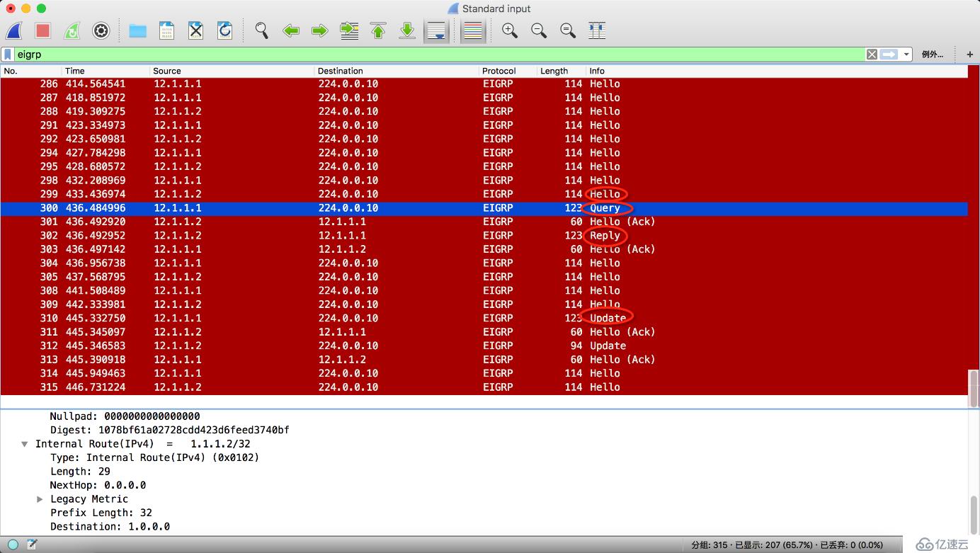Viewport: 980px width, 553px height.
Task: Close the capture file icon
Action: pyautogui.click(x=195, y=30)
